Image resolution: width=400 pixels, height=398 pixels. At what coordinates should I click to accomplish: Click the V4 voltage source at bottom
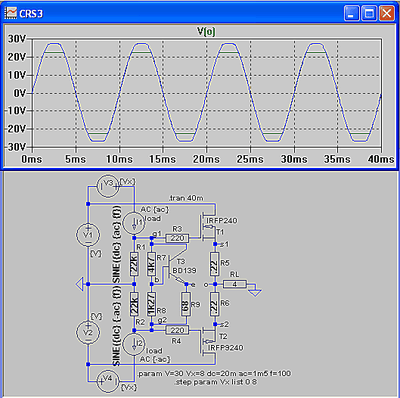107,381
